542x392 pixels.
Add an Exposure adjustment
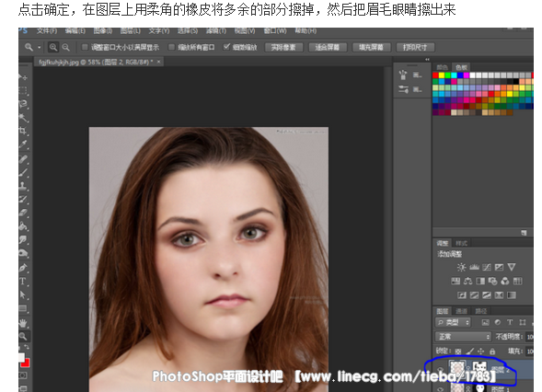click(x=499, y=267)
